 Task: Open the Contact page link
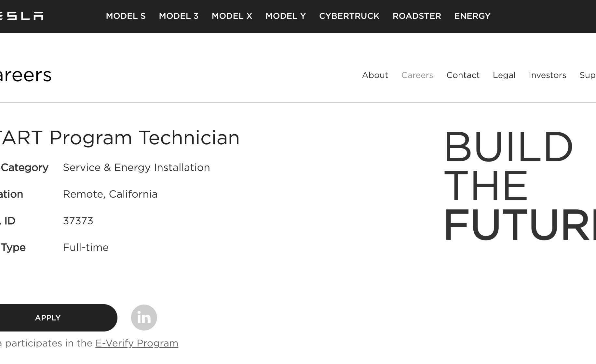(x=463, y=75)
